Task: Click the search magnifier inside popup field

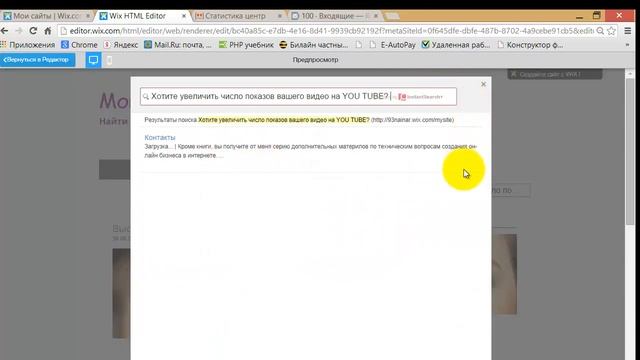Action: click(x=146, y=97)
